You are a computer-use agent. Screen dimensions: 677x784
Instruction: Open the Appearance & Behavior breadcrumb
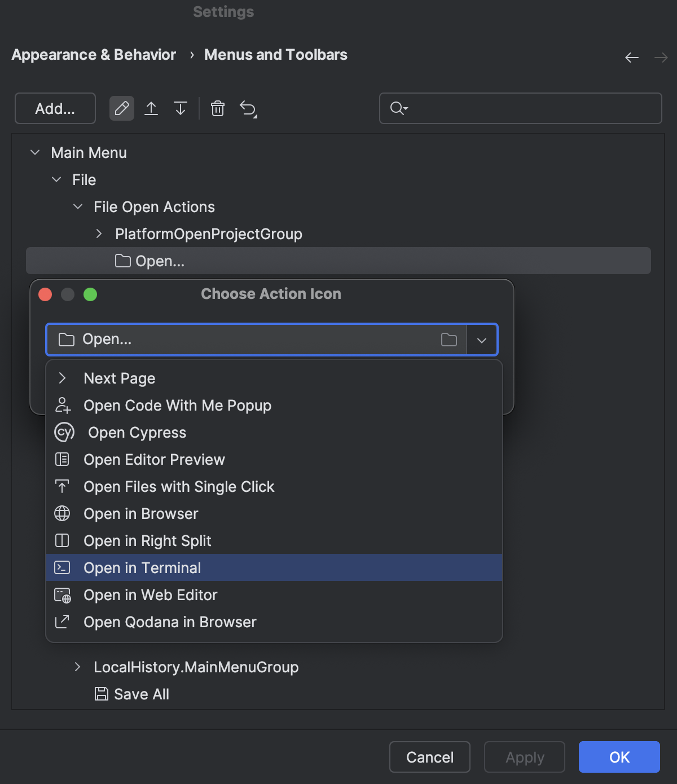pos(93,55)
